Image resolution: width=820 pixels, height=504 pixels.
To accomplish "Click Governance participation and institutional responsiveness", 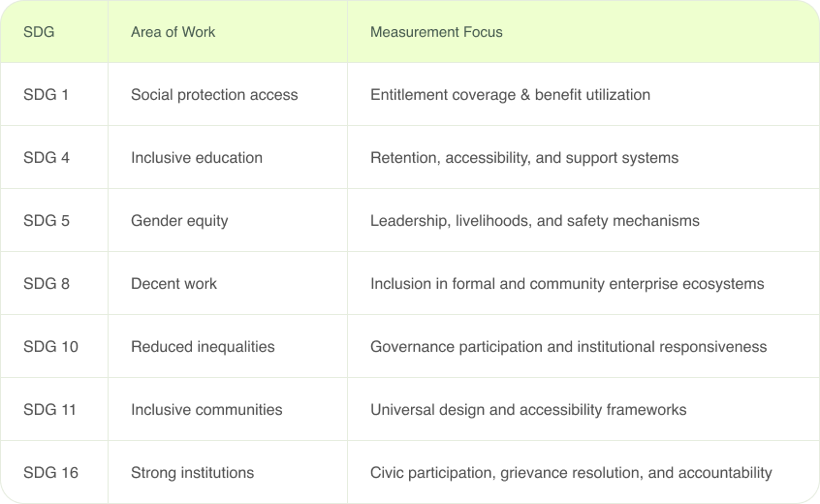I will pyautogui.click(x=568, y=347).
